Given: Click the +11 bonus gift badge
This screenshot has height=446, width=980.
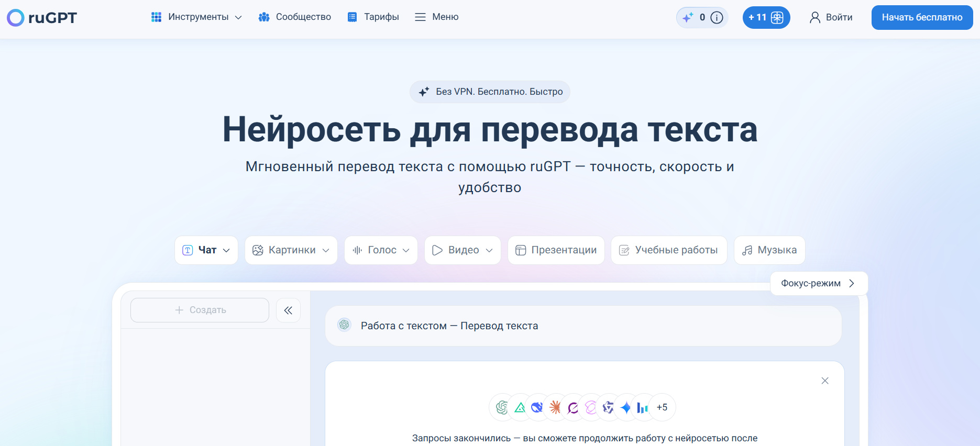Looking at the screenshot, I should pyautogui.click(x=766, y=17).
